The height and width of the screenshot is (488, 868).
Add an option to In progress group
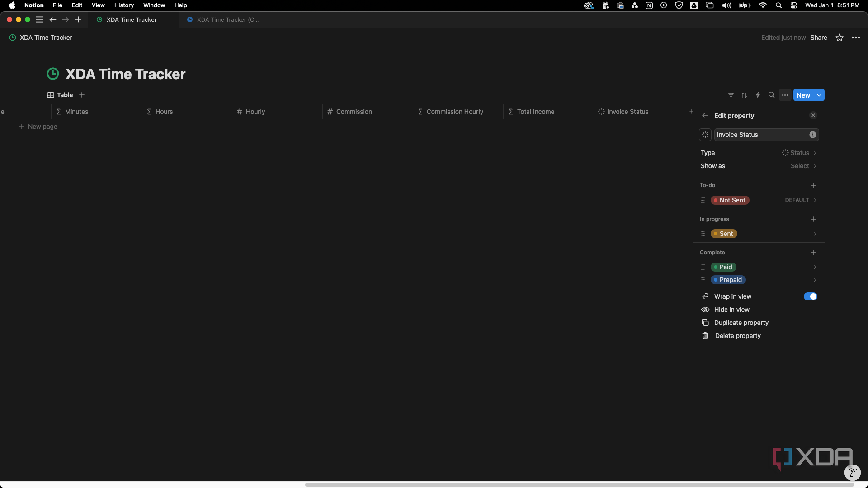(x=814, y=219)
